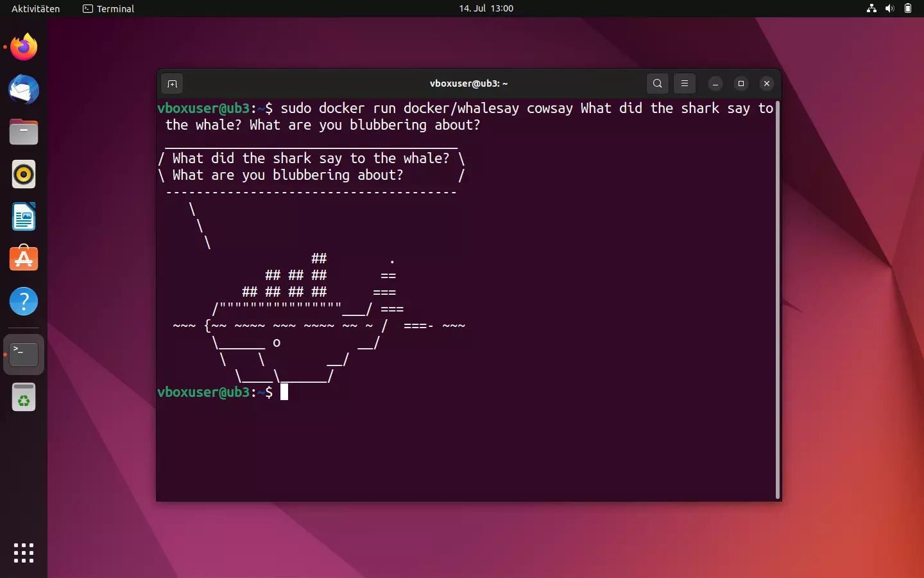Viewport: 924px width, 578px height.
Task: Select the running Terminal in the dock
Action: tap(23, 354)
